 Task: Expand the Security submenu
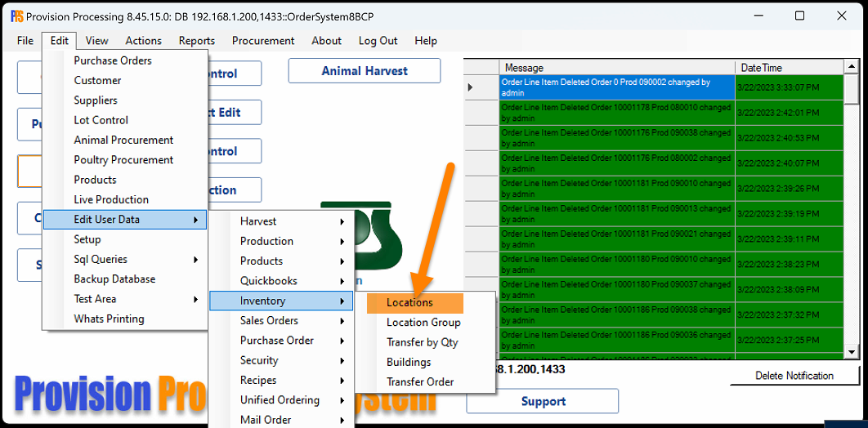[281, 360]
